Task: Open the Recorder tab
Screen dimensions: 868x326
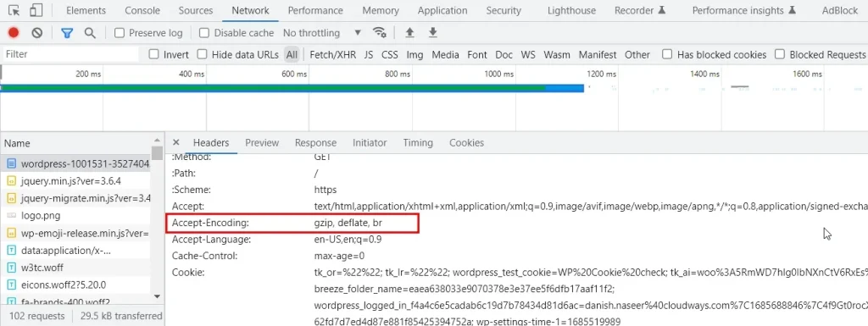Action: click(640, 10)
